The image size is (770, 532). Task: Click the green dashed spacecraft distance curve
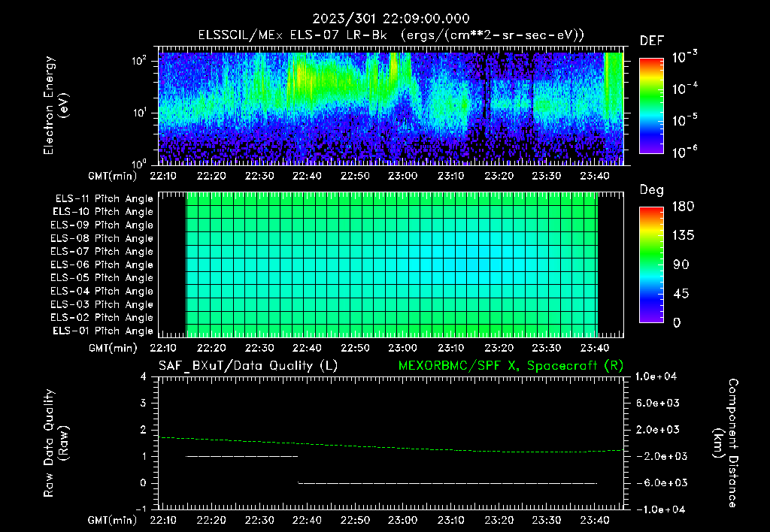click(391, 447)
